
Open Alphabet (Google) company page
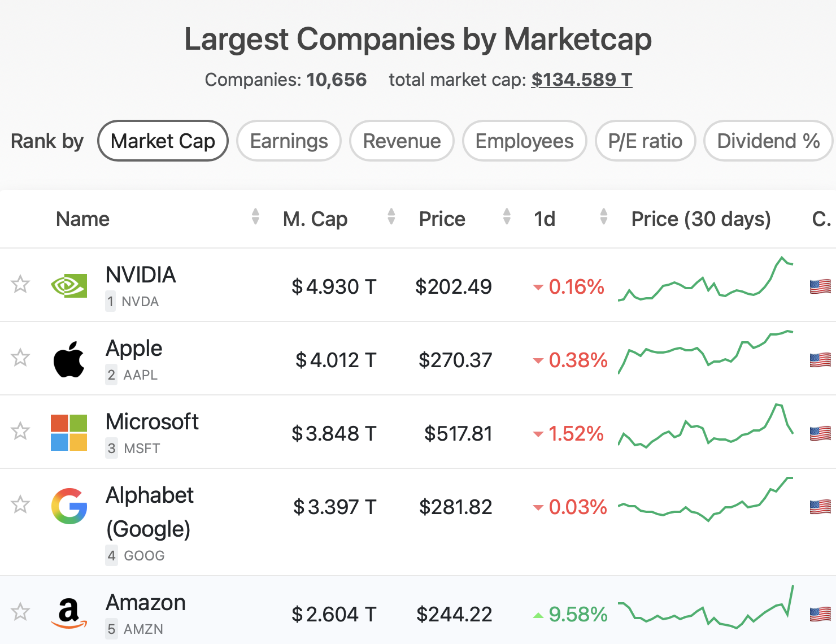click(150, 512)
